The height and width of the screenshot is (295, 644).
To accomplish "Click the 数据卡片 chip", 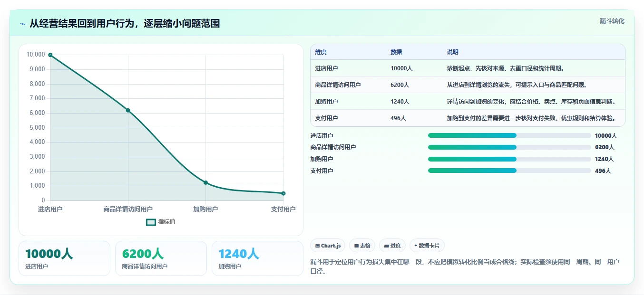I will coord(427,246).
